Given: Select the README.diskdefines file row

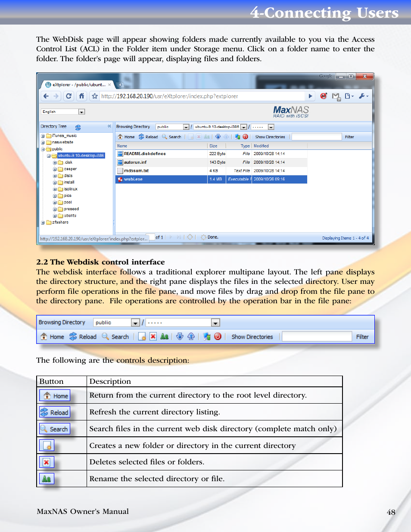Looking at the screenshot, I should click(211, 154).
